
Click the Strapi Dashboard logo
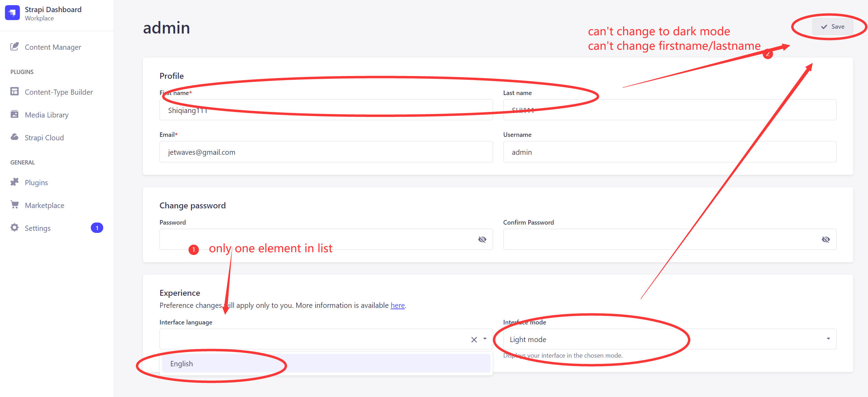(x=12, y=12)
